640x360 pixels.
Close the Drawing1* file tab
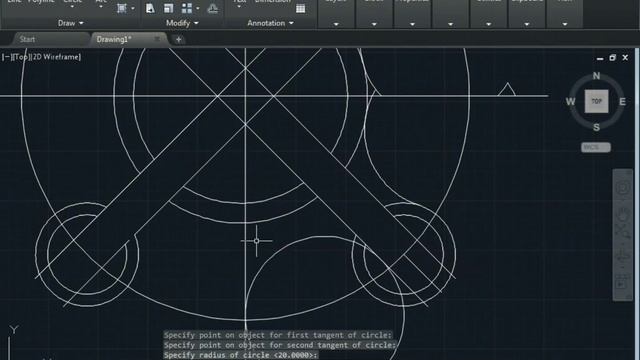click(x=157, y=39)
